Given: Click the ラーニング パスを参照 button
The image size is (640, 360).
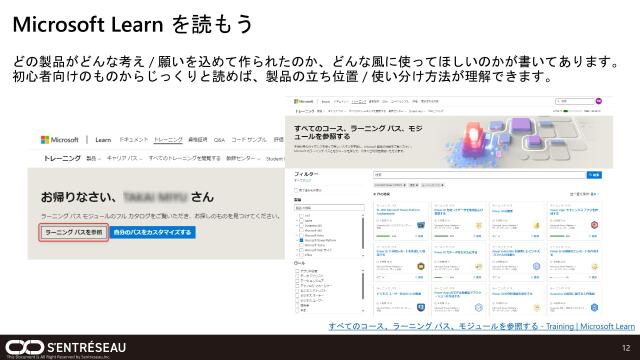Looking at the screenshot, I should (74, 232).
